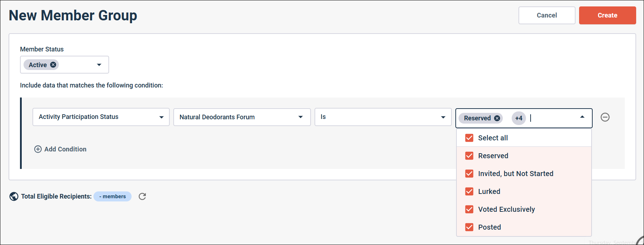
Task: Remove the condition row with the minus icon
Action: [605, 117]
